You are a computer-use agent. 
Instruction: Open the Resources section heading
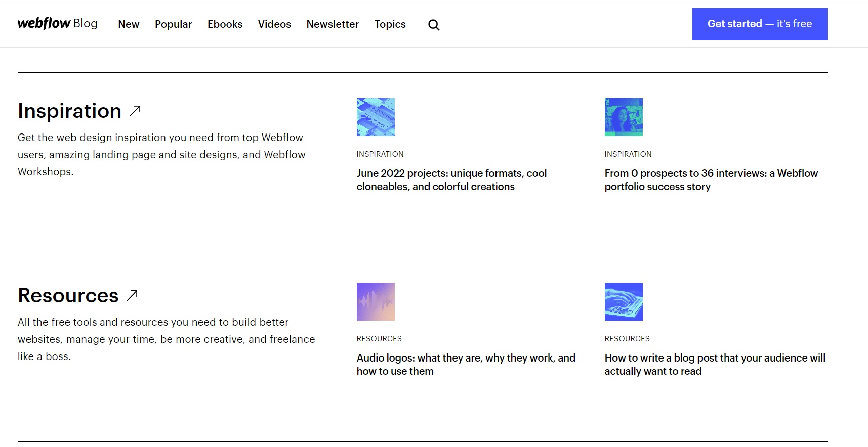tap(68, 295)
